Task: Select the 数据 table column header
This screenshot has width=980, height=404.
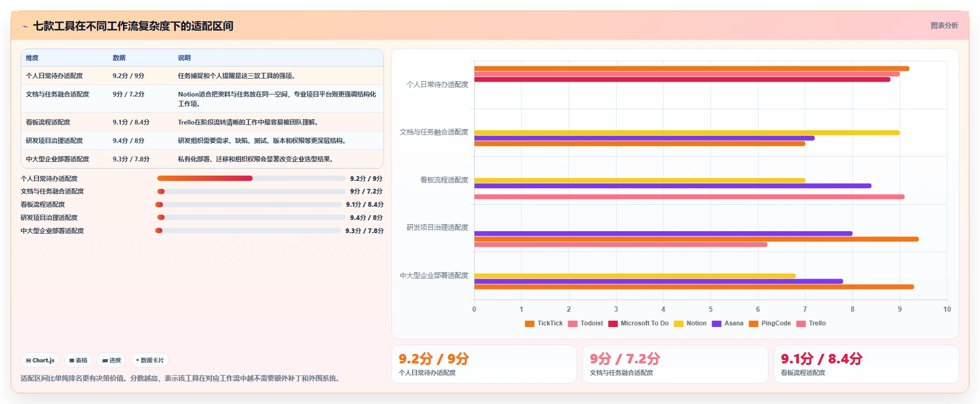Action: click(119, 58)
